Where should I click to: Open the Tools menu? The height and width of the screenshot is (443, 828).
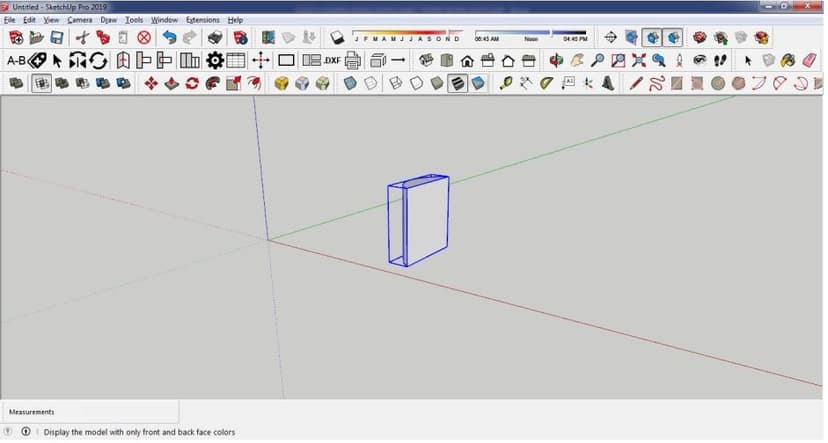pos(134,20)
